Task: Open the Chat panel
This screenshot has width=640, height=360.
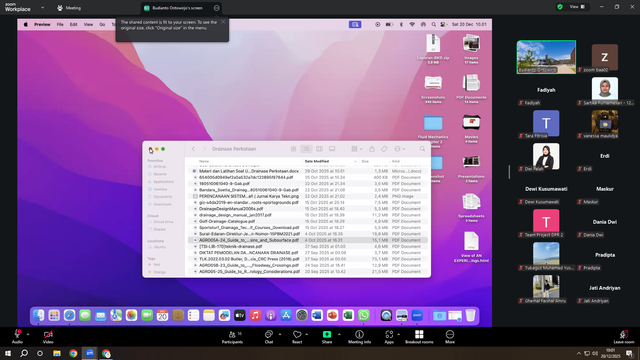Action: [x=269, y=336]
